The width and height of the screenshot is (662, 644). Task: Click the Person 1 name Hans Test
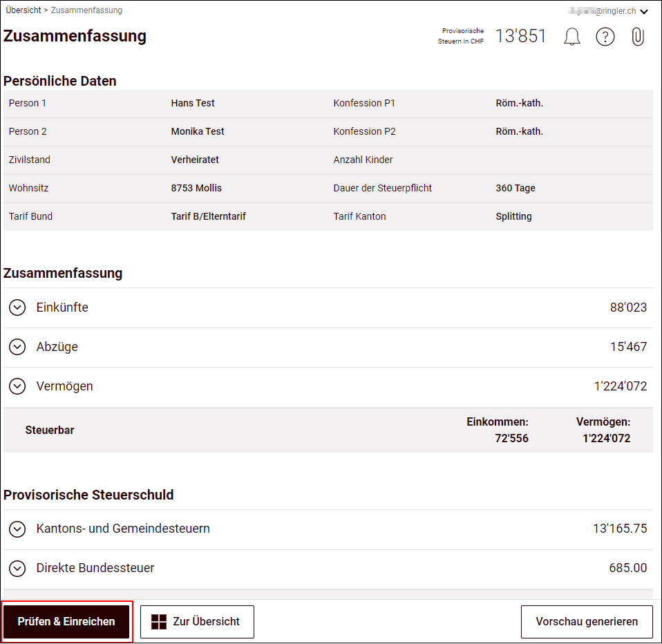[193, 103]
